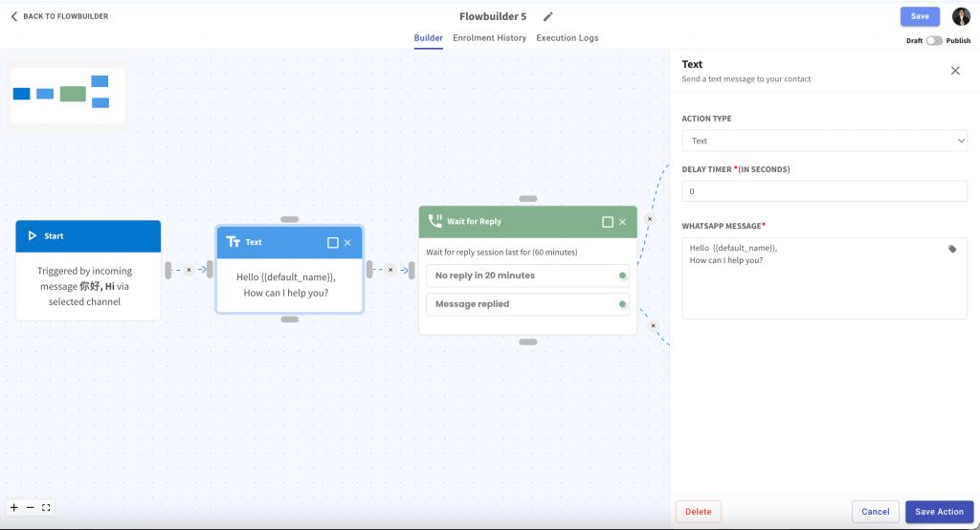The width and height of the screenshot is (980, 530).
Task: Click Wait for reply session duration text
Action: (x=501, y=253)
